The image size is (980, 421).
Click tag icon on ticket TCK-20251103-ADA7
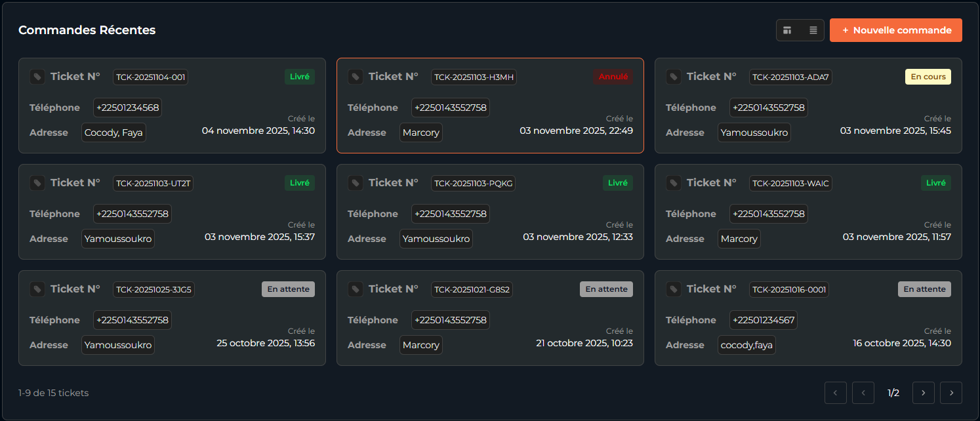coord(674,77)
